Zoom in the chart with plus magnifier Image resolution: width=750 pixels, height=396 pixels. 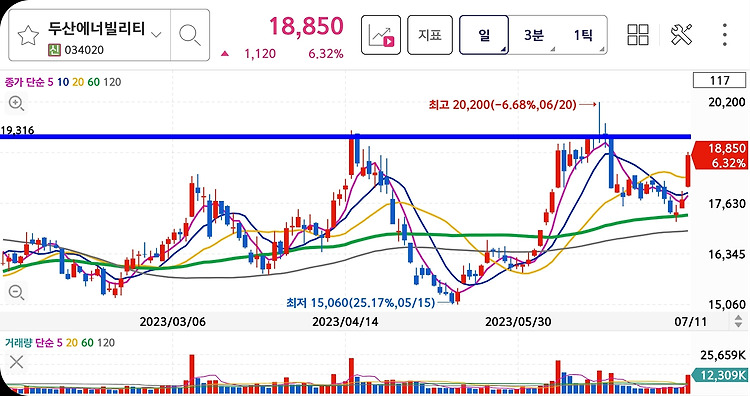pos(17,103)
